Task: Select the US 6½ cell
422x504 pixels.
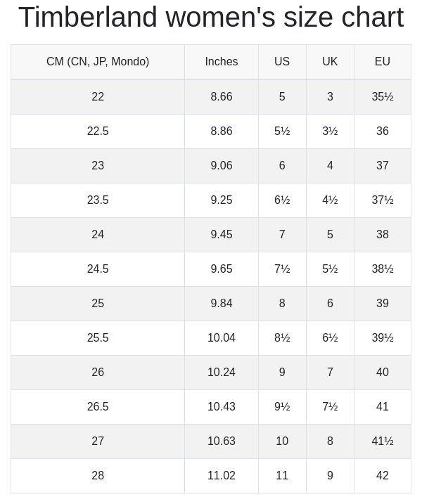Action: tap(282, 200)
